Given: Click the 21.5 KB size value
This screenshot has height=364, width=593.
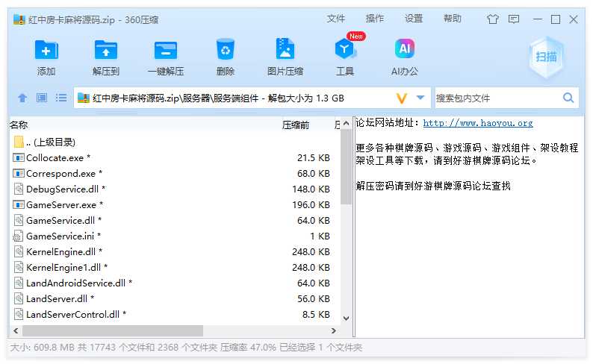Looking at the screenshot, I should pos(314,158).
